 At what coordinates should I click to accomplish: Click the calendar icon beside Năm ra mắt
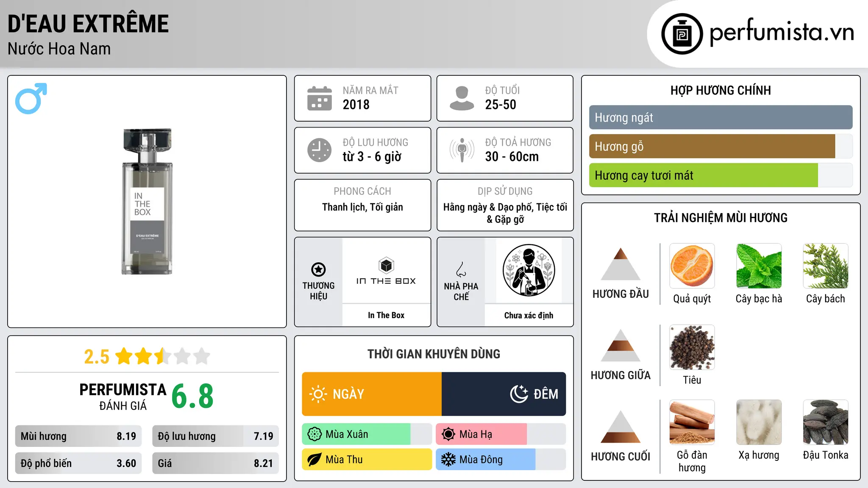(x=320, y=98)
